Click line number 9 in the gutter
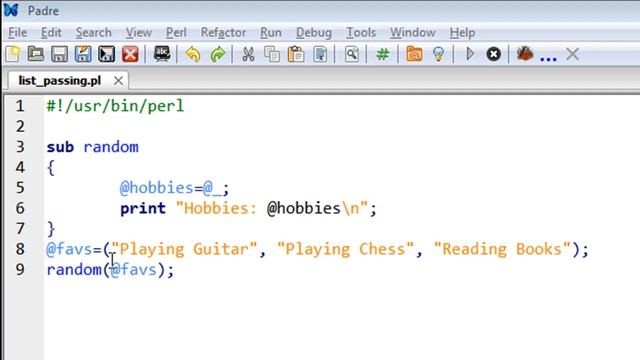Viewport: 640px width, 360px height. click(20, 269)
